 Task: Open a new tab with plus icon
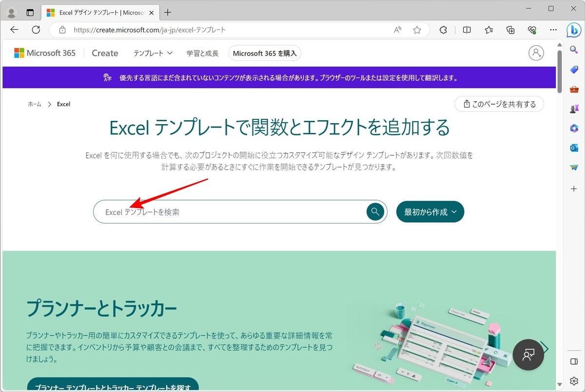pyautogui.click(x=168, y=13)
